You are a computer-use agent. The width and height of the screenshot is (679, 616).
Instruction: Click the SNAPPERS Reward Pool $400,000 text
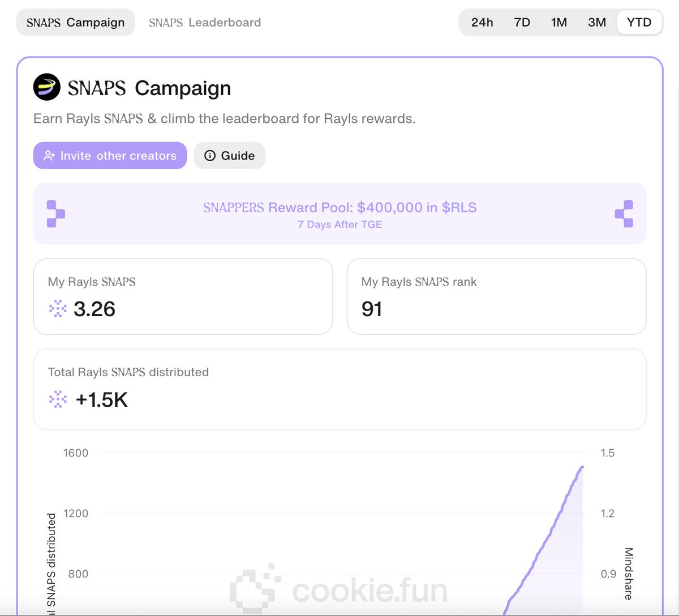tap(339, 208)
